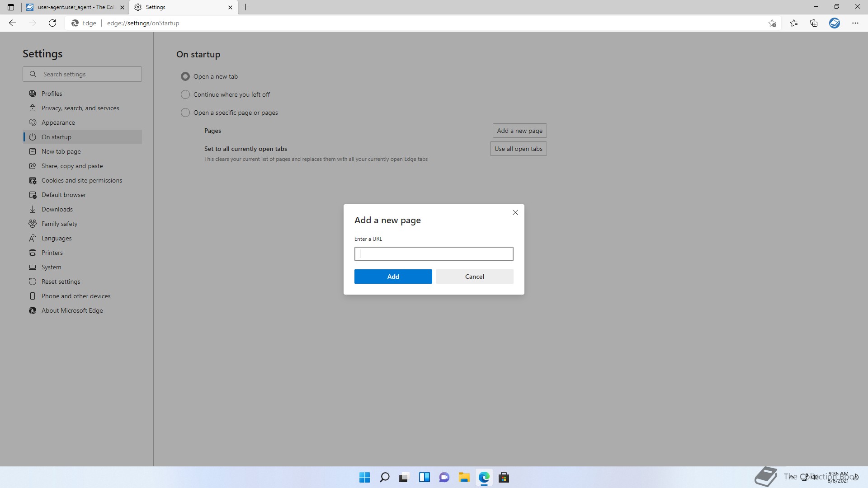The image size is (868, 488).
Task: Close the Add a new page dialog
Action: [515, 212]
